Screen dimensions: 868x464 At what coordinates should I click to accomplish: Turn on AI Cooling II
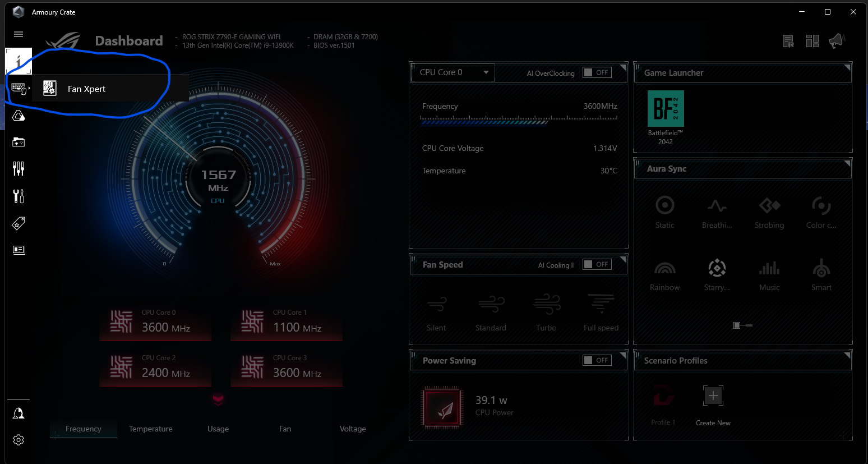click(597, 264)
